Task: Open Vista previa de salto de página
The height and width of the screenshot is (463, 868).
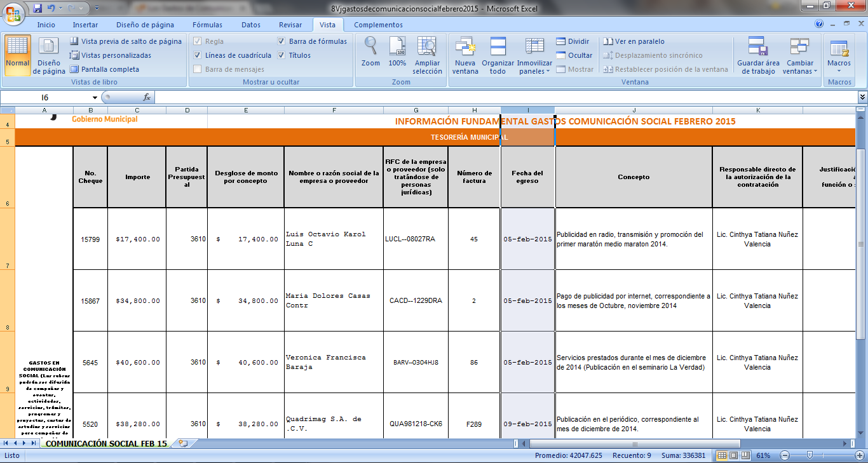Action: [x=126, y=41]
